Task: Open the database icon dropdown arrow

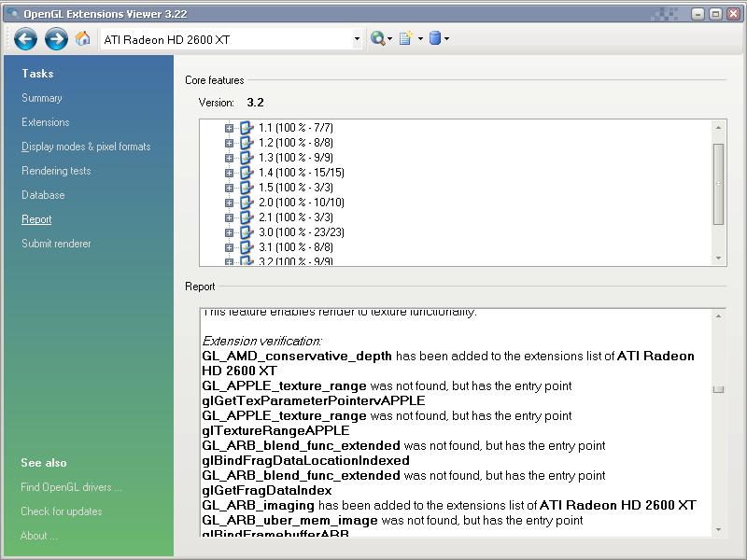Action: (446, 38)
